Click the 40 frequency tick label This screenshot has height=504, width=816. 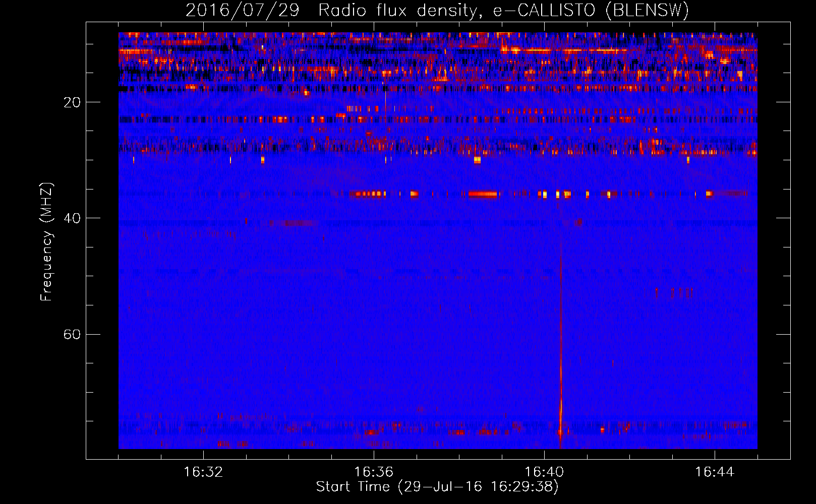(x=72, y=218)
